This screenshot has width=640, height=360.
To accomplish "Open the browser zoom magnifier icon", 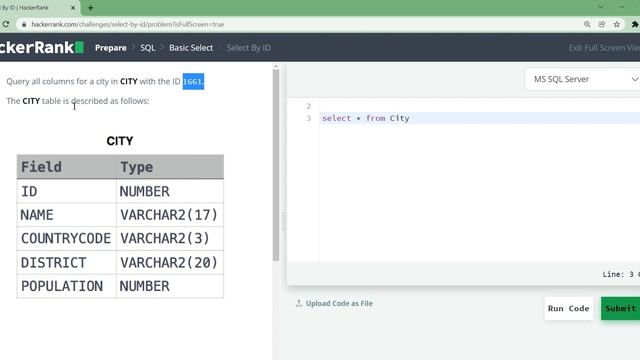I will coord(587,24).
